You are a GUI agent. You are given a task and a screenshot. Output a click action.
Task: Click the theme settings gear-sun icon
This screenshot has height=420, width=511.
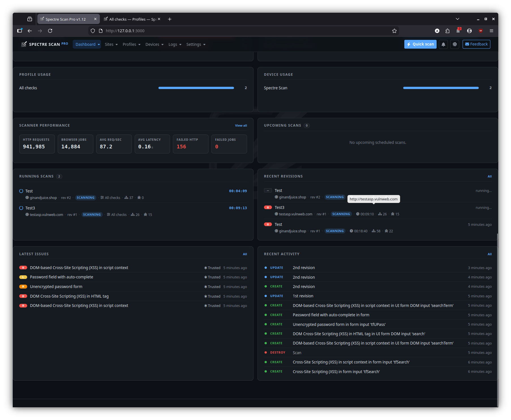[x=455, y=44]
